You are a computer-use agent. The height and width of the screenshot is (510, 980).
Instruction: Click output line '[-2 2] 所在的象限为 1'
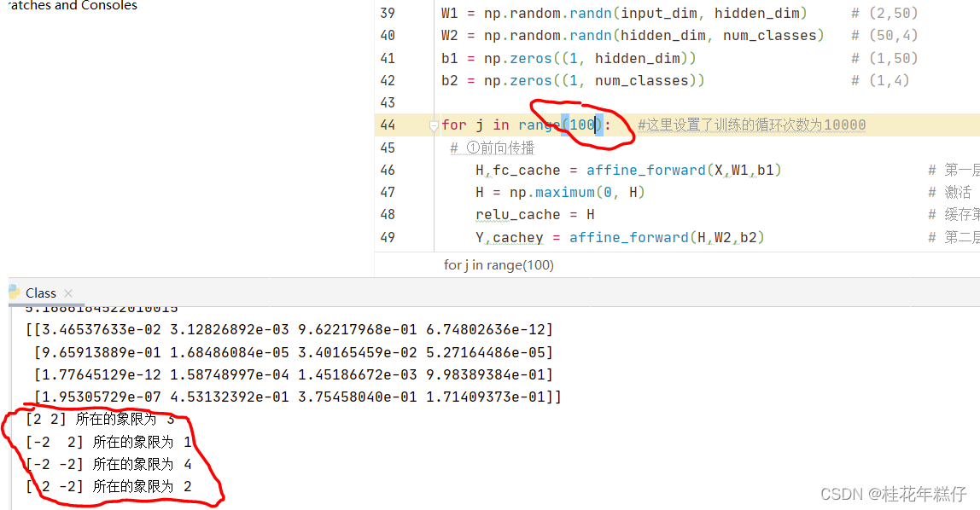click(108, 442)
